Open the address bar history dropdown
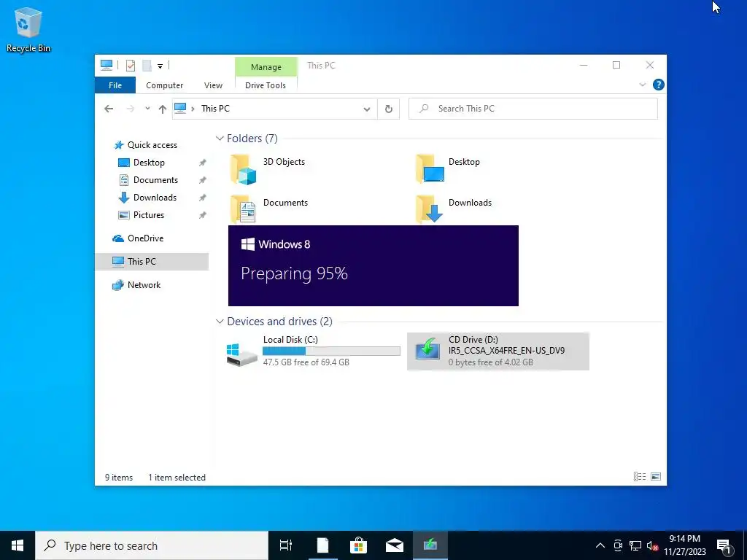Viewport: 747px width, 560px height. point(367,109)
